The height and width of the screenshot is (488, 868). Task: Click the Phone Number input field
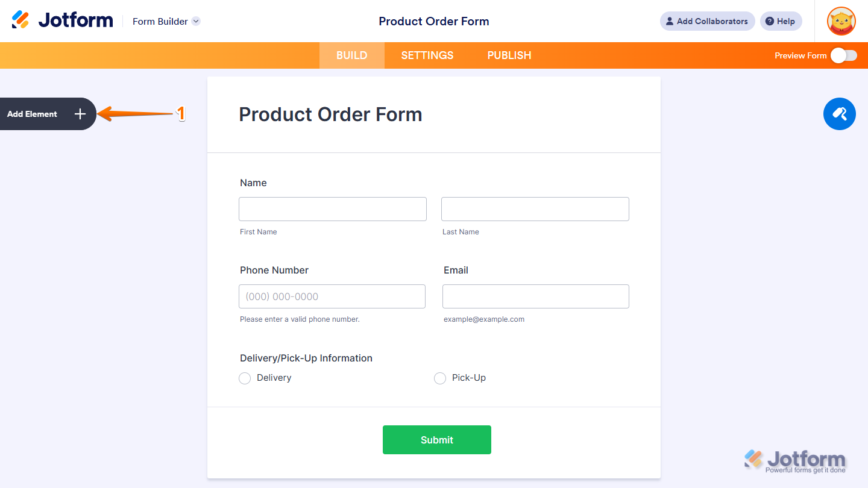pos(332,296)
